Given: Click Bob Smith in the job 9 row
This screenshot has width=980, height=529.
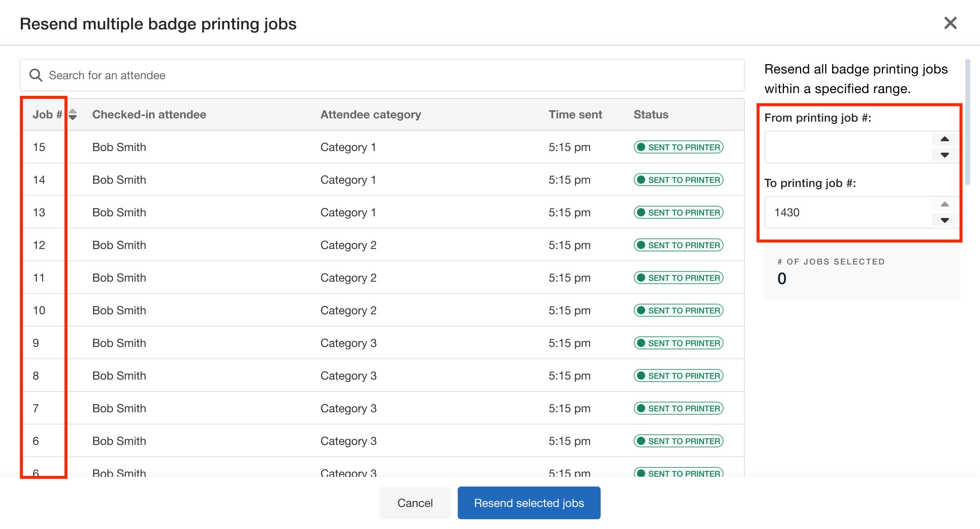Looking at the screenshot, I should (x=119, y=343).
